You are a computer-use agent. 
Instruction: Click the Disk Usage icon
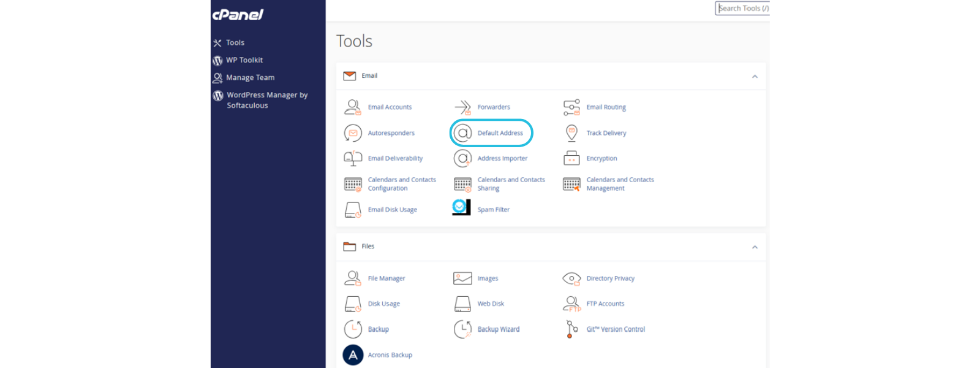point(353,304)
